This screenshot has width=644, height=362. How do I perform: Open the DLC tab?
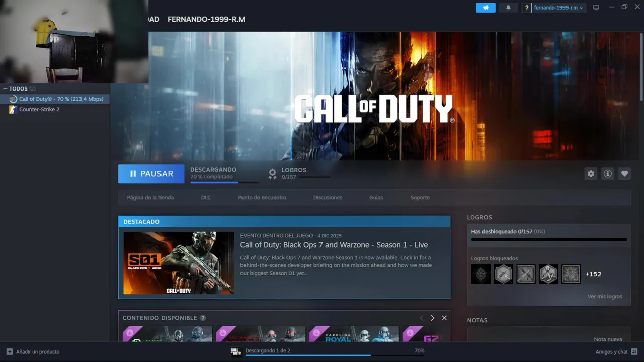click(206, 198)
